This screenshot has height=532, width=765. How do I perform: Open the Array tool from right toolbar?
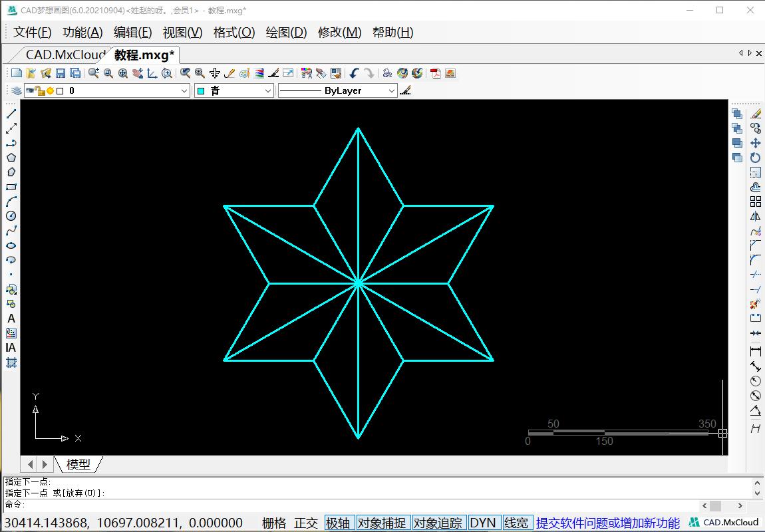[x=755, y=201]
